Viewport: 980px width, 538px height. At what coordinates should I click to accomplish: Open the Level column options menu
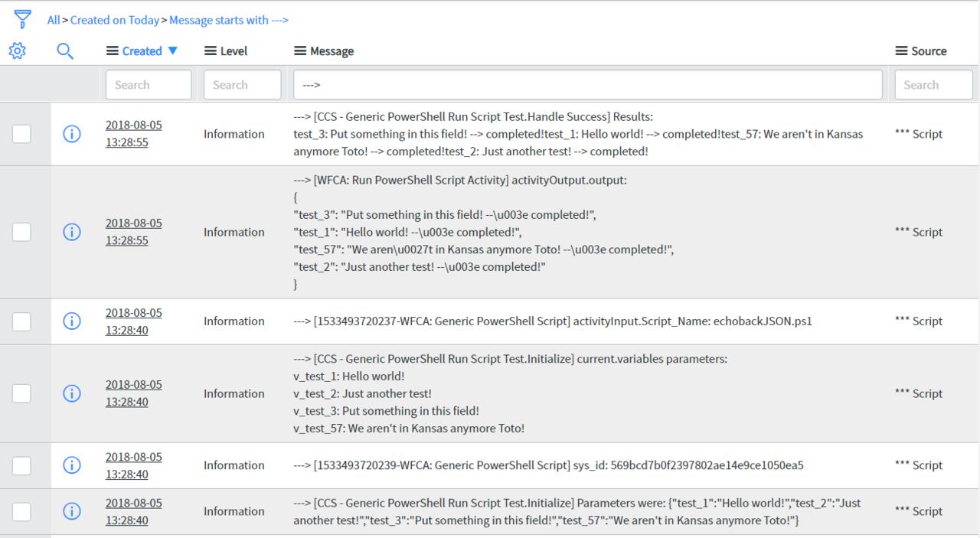211,51
